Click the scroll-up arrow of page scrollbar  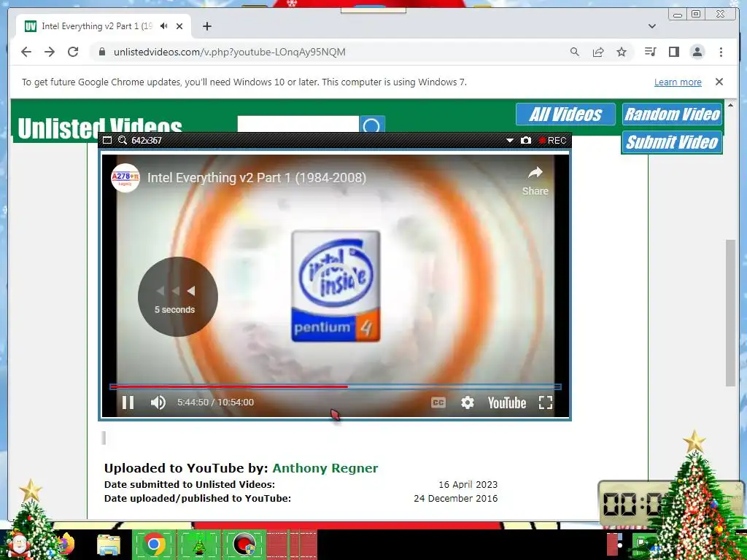pos(730,105)
